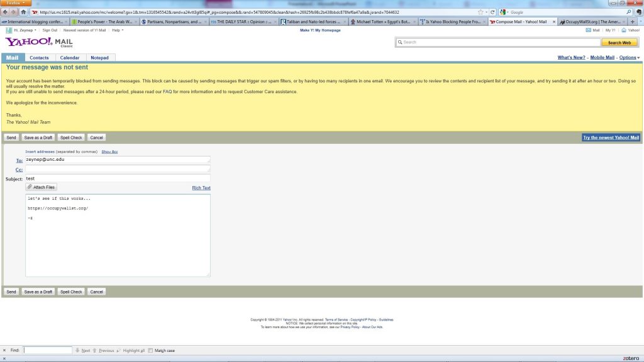The image size is (644, 362).
Task: Open a new browser tab with plus
Action: coord(633,22)
